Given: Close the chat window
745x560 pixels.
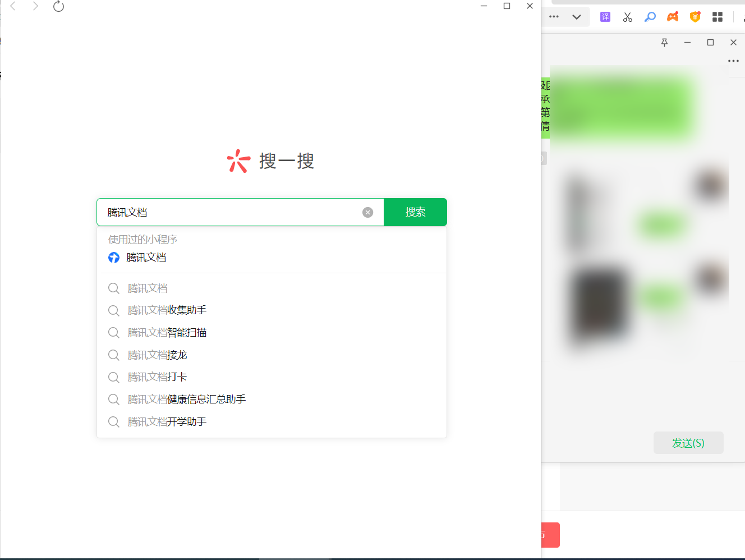Looking at the screenshot, I should click(733, 43).
